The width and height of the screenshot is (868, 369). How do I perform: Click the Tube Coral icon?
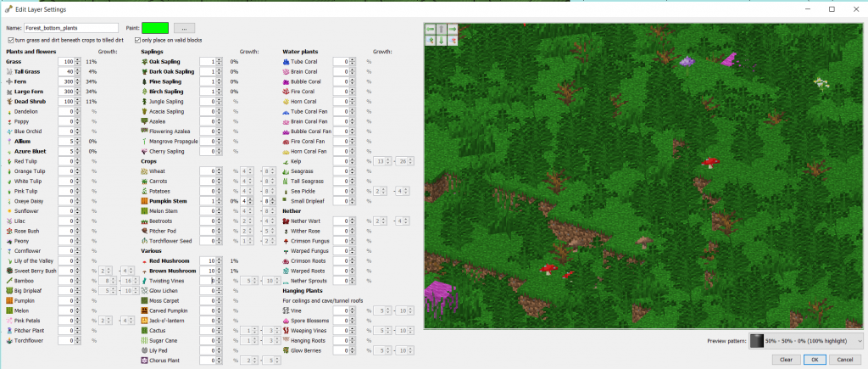coord(286,62)
